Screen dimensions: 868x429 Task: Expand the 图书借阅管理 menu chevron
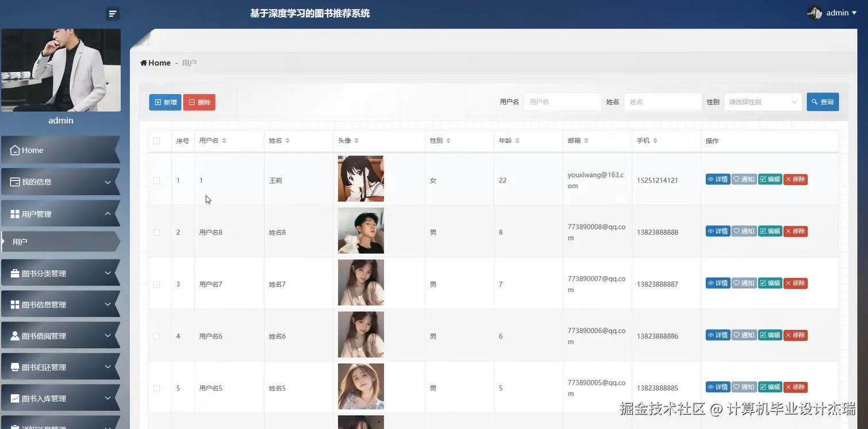pyautogui.click(x=107, y=336)
